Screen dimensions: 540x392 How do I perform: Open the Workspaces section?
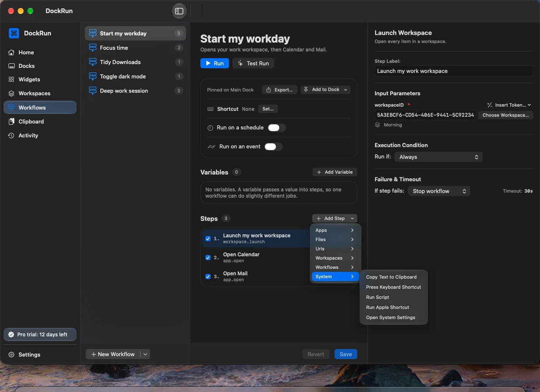pyautogui.click(x=40, y=93)
